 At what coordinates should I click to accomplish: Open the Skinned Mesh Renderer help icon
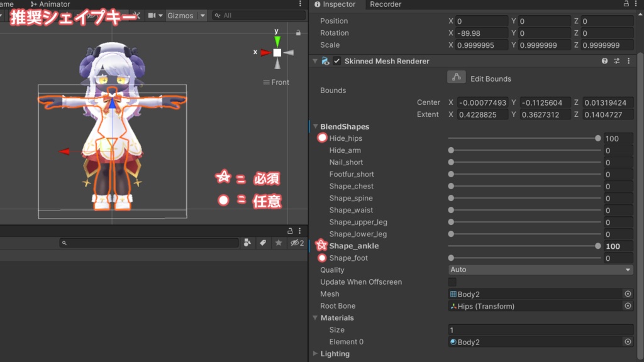click(604, 61)
